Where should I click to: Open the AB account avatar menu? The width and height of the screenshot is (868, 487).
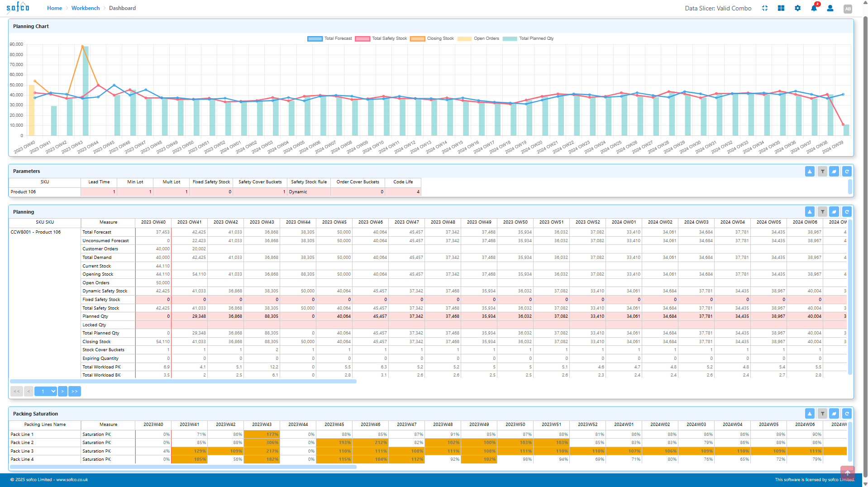coord(847,9)
